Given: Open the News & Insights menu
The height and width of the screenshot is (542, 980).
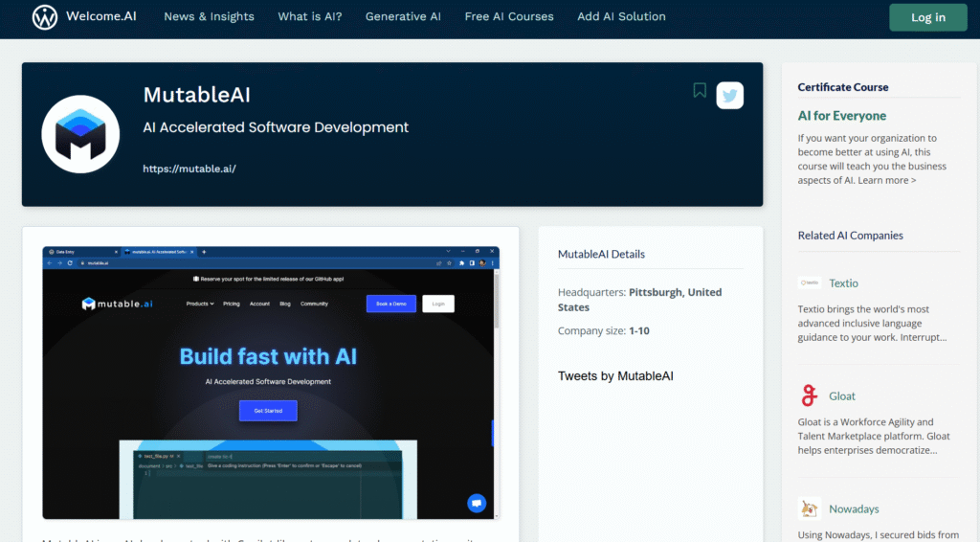Looking at the screenshot, I should tap(209, 17).
